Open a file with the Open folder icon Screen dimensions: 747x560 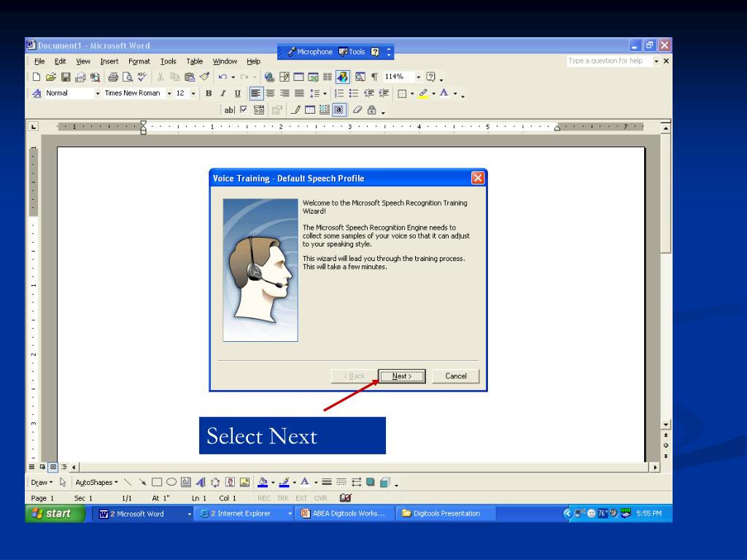[x=51, y=77]
